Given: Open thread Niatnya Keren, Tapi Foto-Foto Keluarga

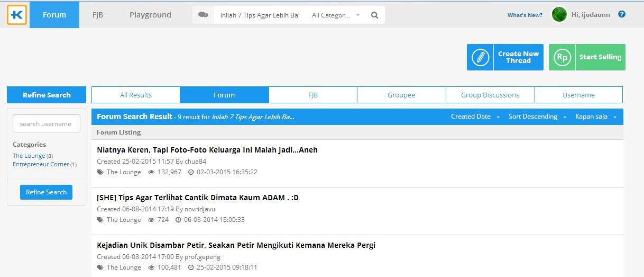Looking at the screenshot, I should (207, 150).
